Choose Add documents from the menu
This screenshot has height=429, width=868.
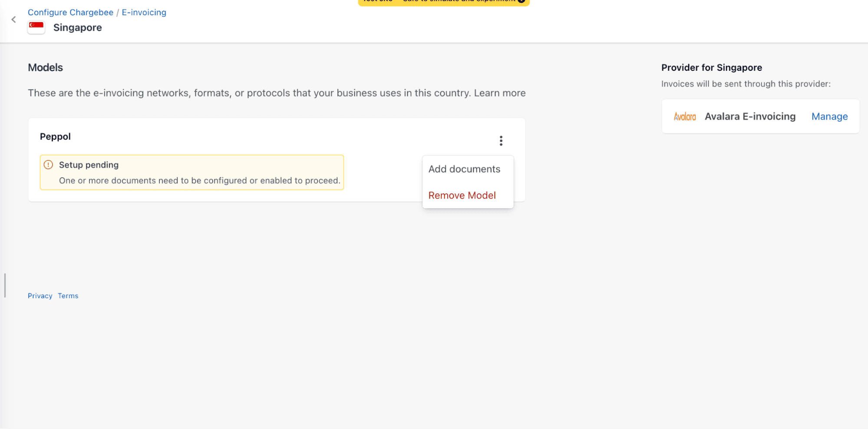464,169
